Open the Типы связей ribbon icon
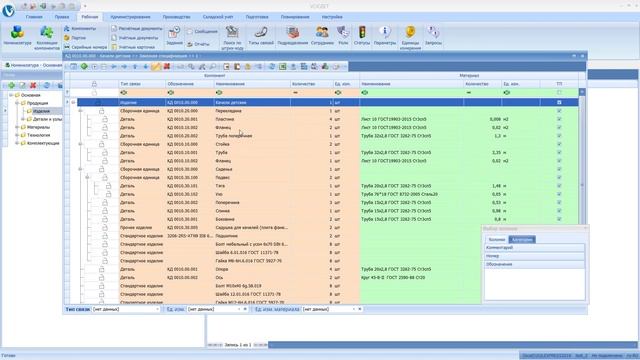 coord(261,36)
